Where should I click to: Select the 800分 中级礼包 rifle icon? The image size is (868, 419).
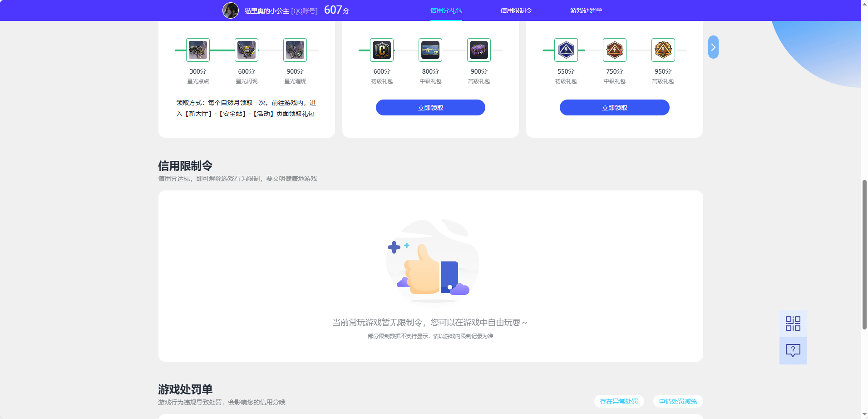tap(430, 50)
